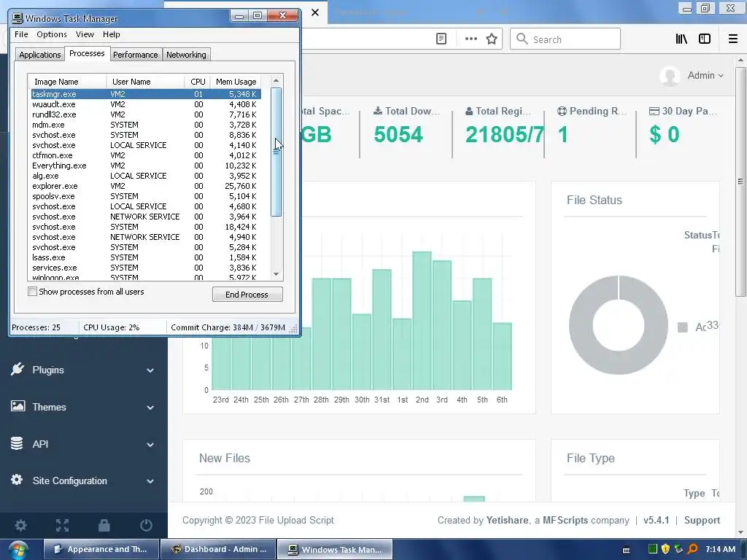
Task: Open Task Manager View menu
Action: tap(85, 34)
